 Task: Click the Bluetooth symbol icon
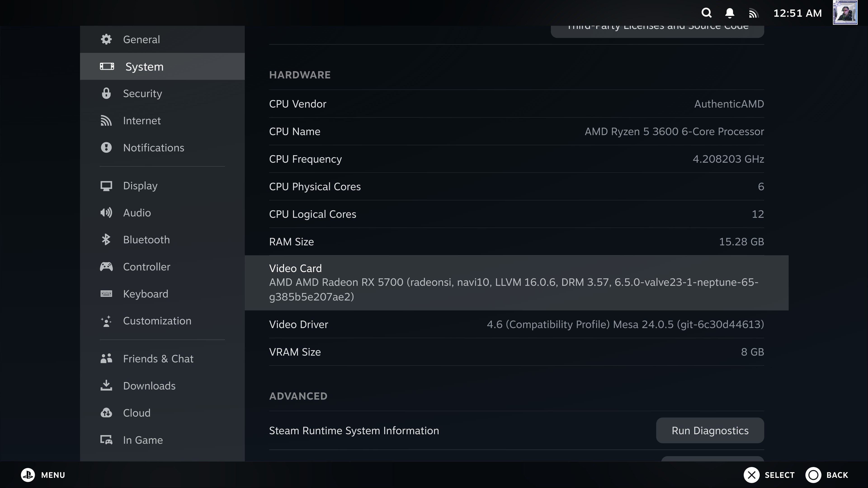(x=106, y=240)
